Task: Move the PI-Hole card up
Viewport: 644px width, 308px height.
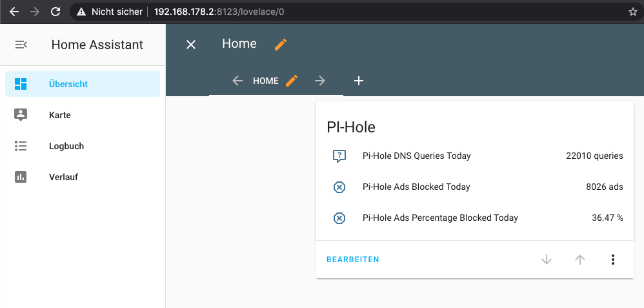Action: (x=580, y=260)
